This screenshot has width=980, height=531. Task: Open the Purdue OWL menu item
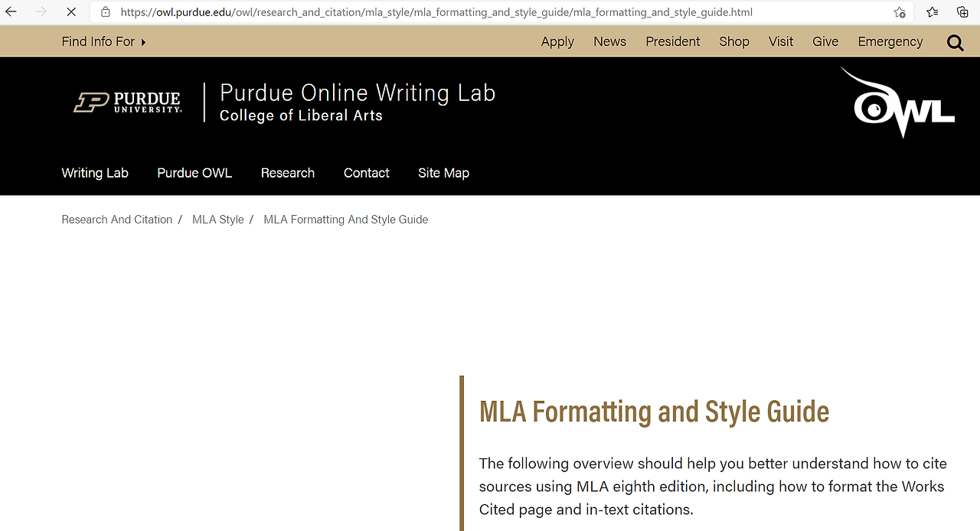tap(194, 173)
